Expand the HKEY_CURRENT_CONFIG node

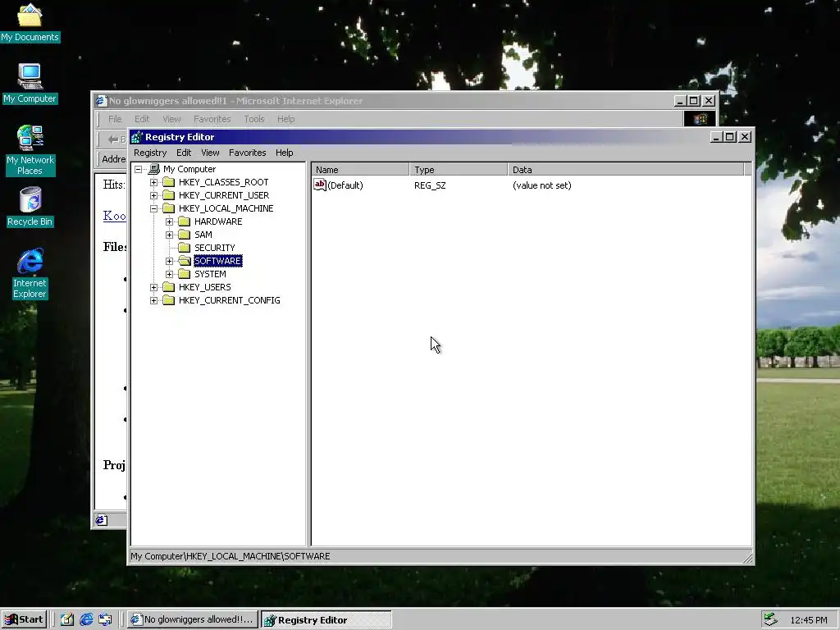pyautogui.click(x=153, y=300)
